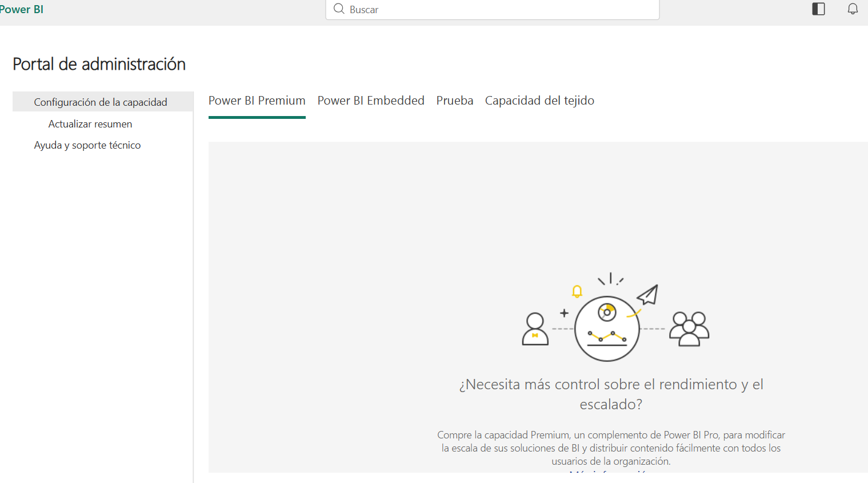Select the Capacidad del tejido tab
868x483 pixels.
point(539,101)
